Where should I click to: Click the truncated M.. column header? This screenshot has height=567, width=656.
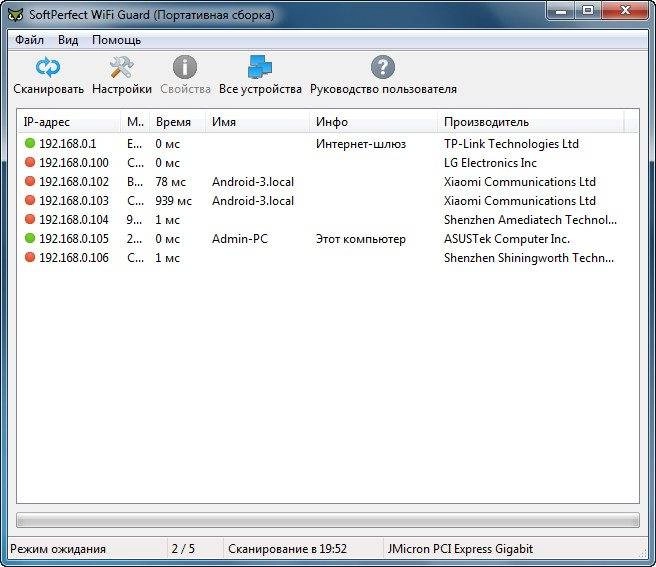coord(136,122)
